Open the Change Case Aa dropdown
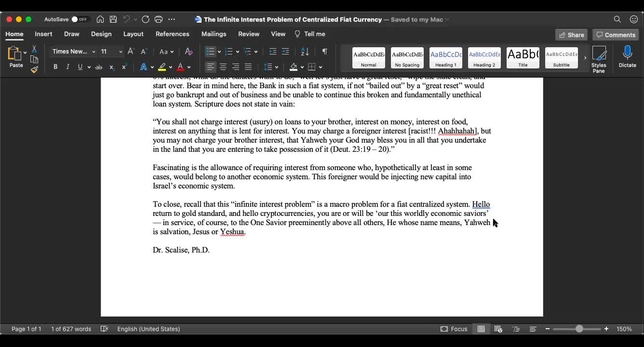644x347 pixels. pyautogui.click(x=166, y=52)
